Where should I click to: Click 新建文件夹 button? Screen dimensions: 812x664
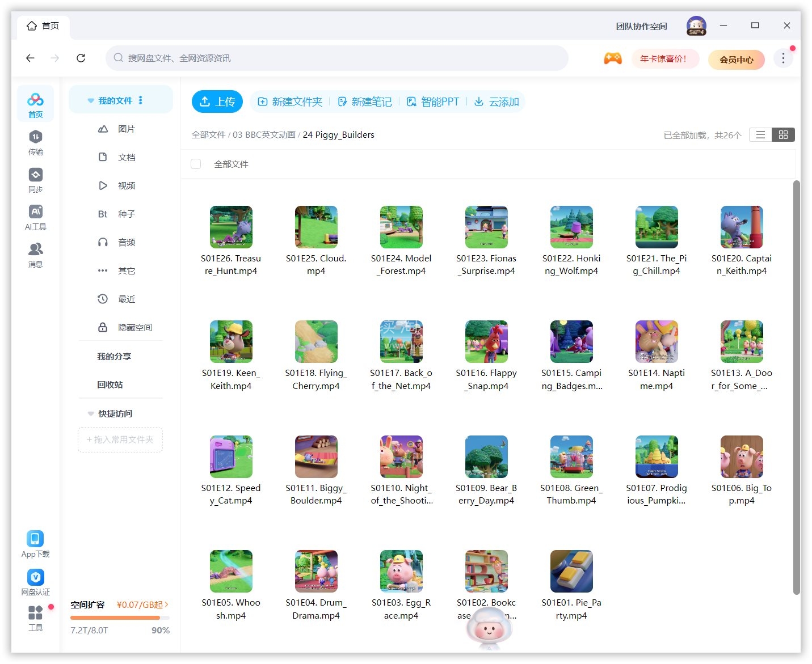(x=290, y=101)
